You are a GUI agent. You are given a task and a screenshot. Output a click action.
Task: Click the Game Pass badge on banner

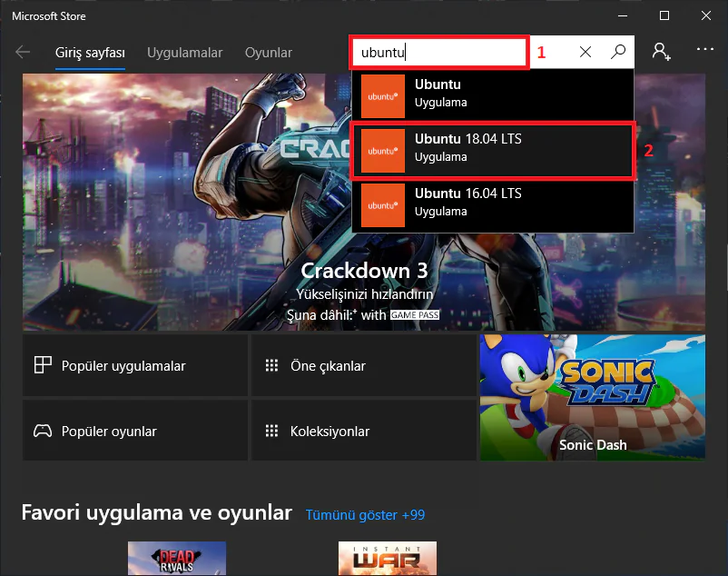pos(415,315)
